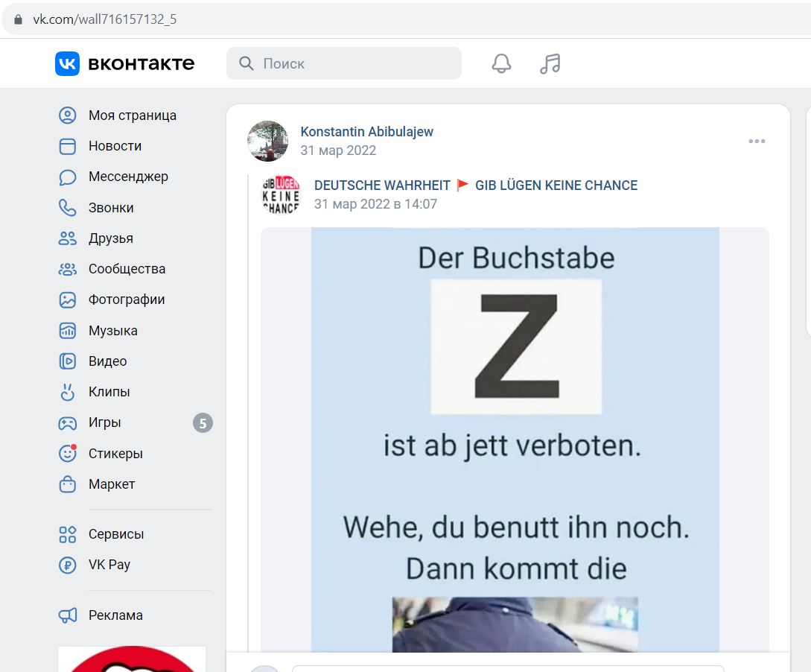This screenshot has height=672, width=811.
Task: Open Мессенджер section
Action: 128,177
